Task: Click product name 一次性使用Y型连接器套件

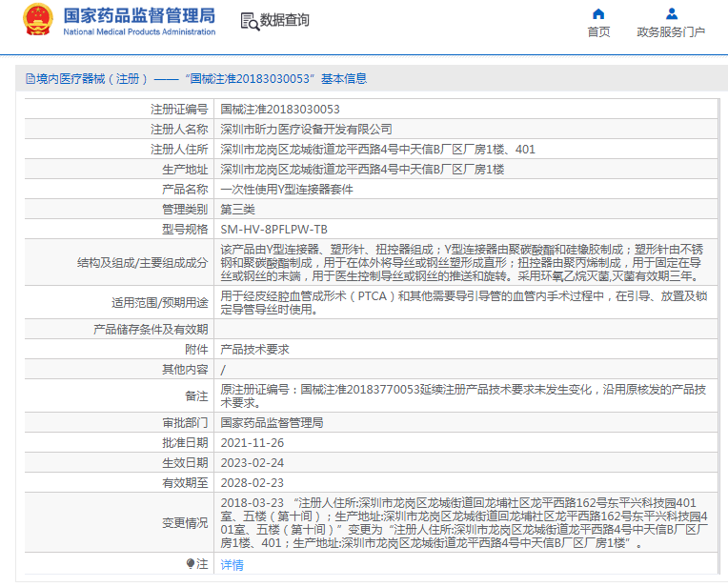Action: click(287, 190)
